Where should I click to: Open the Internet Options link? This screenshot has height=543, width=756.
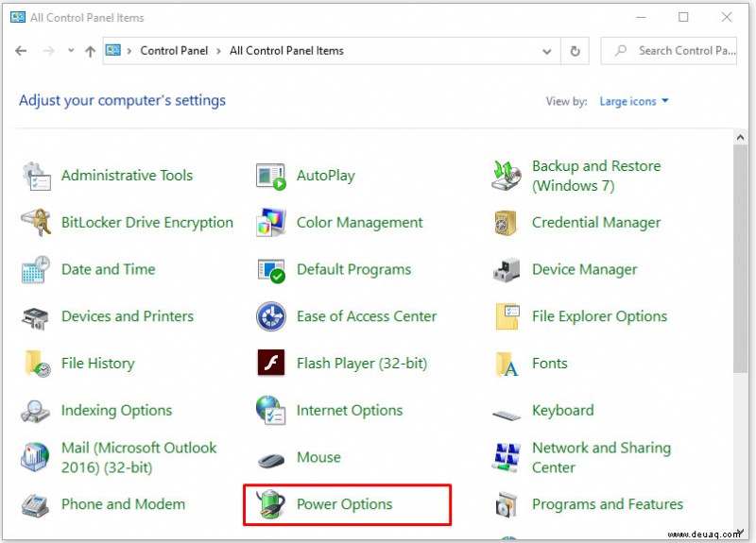(350, 411)
